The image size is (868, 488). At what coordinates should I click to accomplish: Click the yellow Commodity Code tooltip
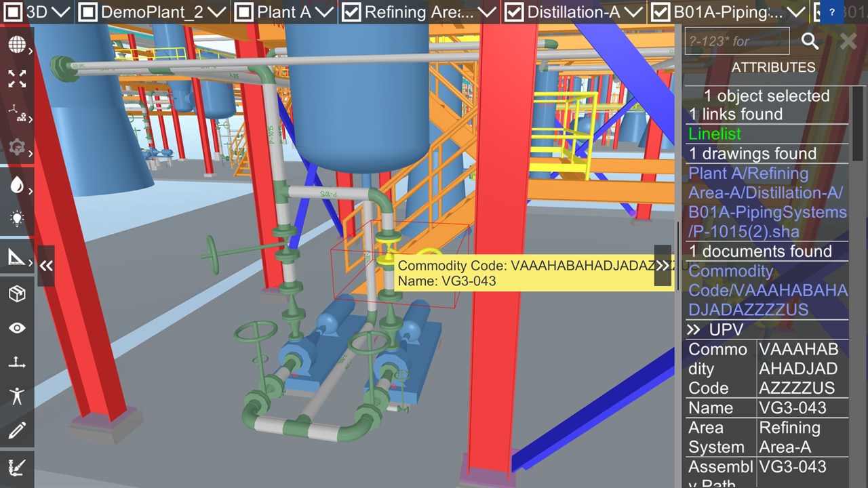click(x=534, y=273)
